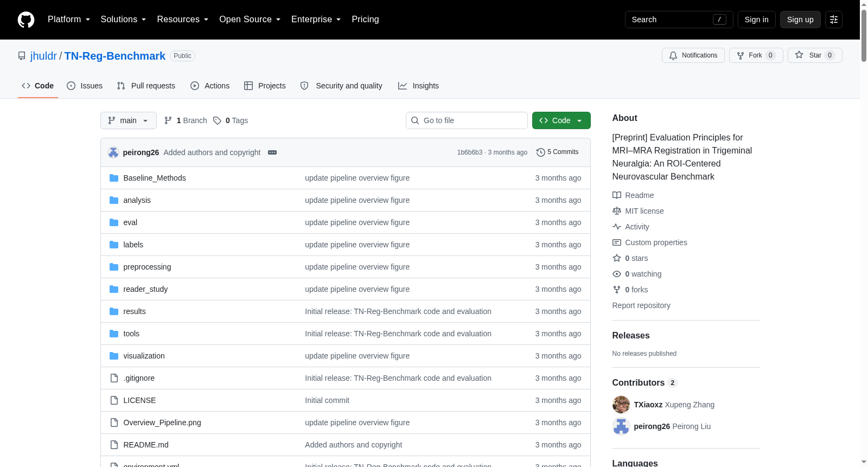Expand the Platform menu
The width and height of the screenshot is (868, 467).
pos(69,20)
